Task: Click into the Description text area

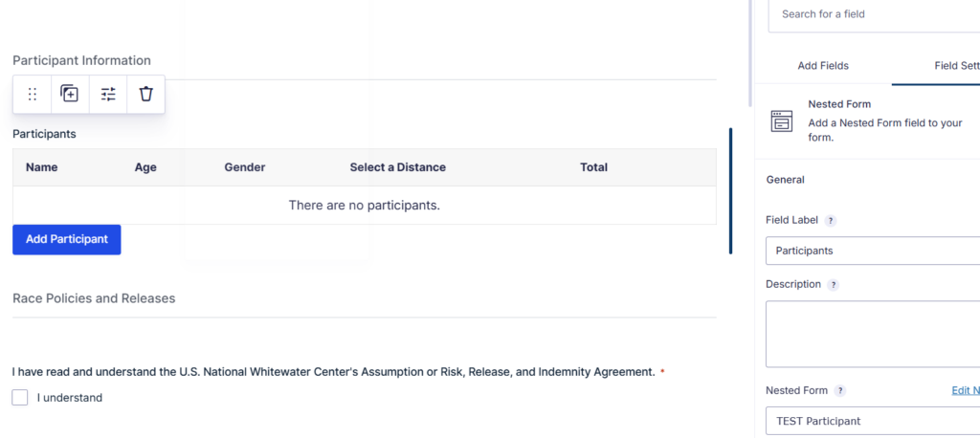Action: (x=872, y=334)
